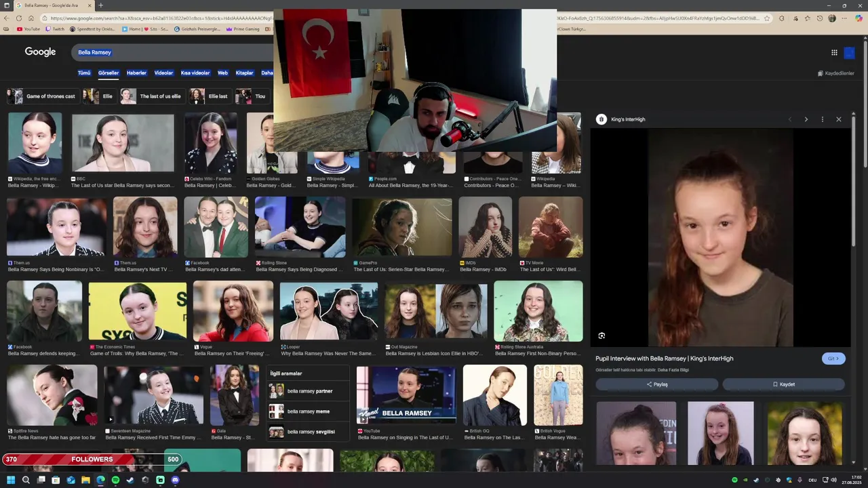The width and height of the screenshot is (868, 488).
Task: Open Windows Start menu
Action: (11, 480)
